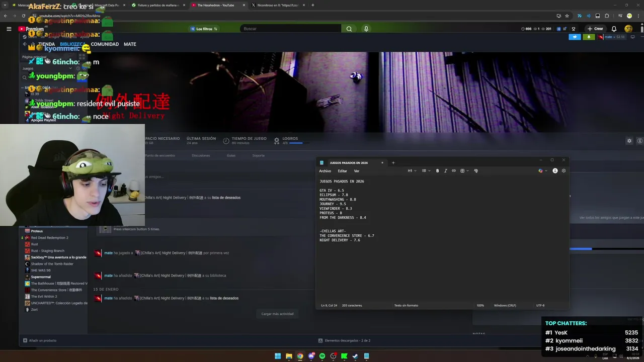The height and width of the screenshot is (362, 644).
Task: Select The Convenience Store in library
Action: 56,290
